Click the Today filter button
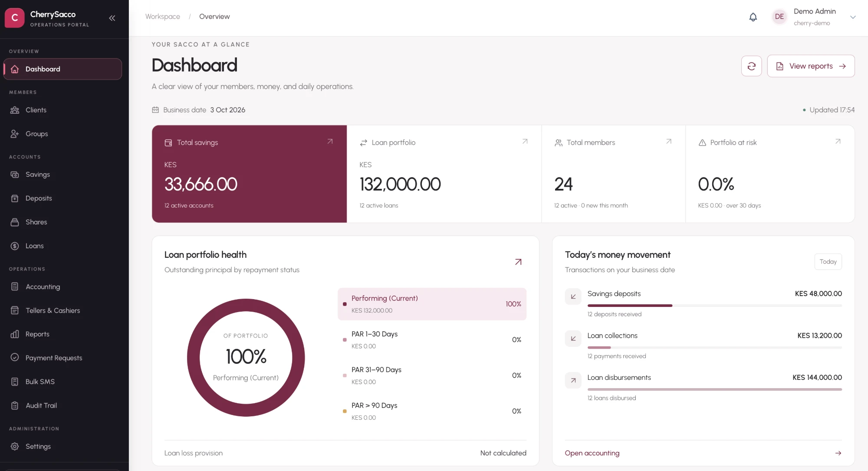This screenshot has width=868, height=471. pos(828,262)
